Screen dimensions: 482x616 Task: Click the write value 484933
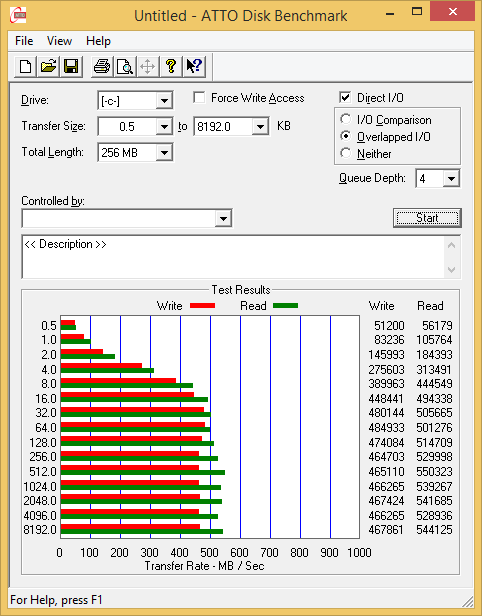pyautogui.click(x=386, y=427)
